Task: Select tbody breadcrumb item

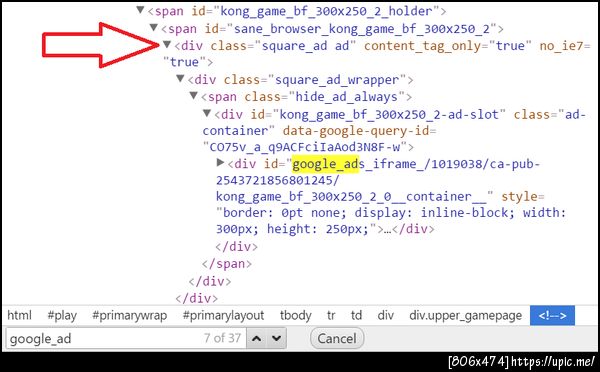Action: pyautogui.click(x=295, y=315)
